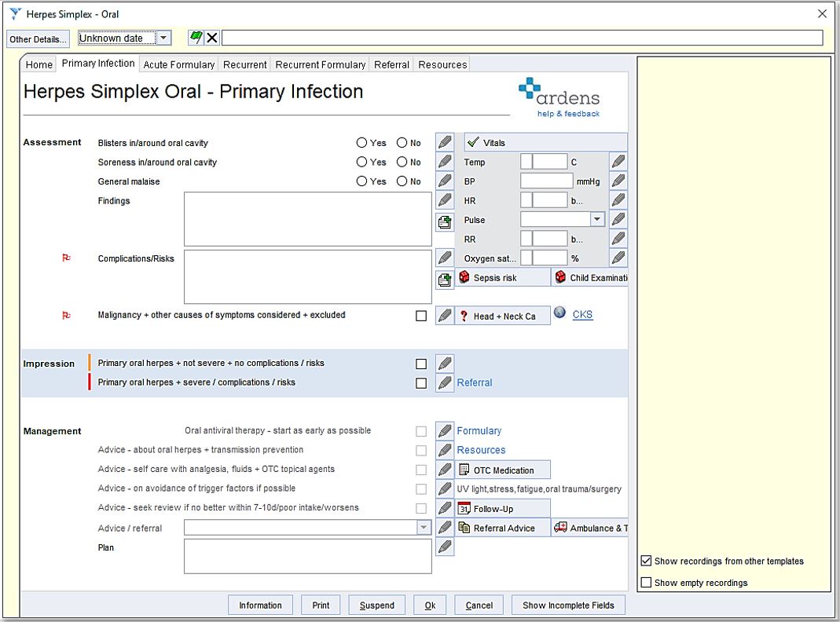Click the Suspend button
The height and width of the screenshot is (622, 840).
(377, 606)
